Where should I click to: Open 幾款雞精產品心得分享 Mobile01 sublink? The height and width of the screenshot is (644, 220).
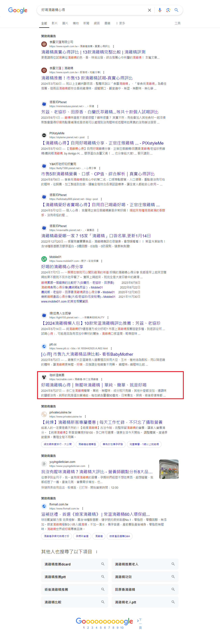tap(78, 297)
